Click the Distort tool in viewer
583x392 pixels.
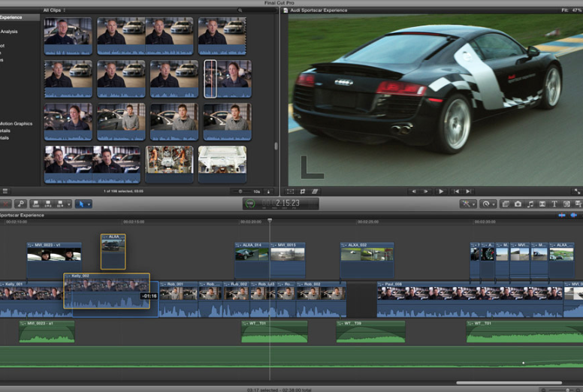point(315,191)
